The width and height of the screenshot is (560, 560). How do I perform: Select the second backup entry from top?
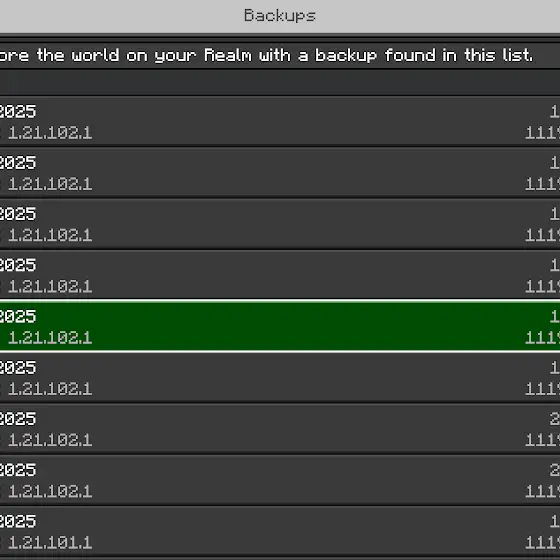pyautogui.click(x=280, y=173)
